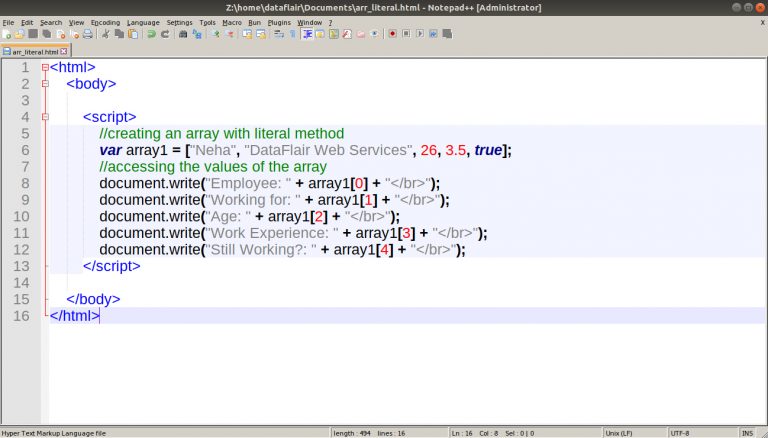Toggle the Function List toolbar icon
This screenshot has width=768, height=438.
347,34
